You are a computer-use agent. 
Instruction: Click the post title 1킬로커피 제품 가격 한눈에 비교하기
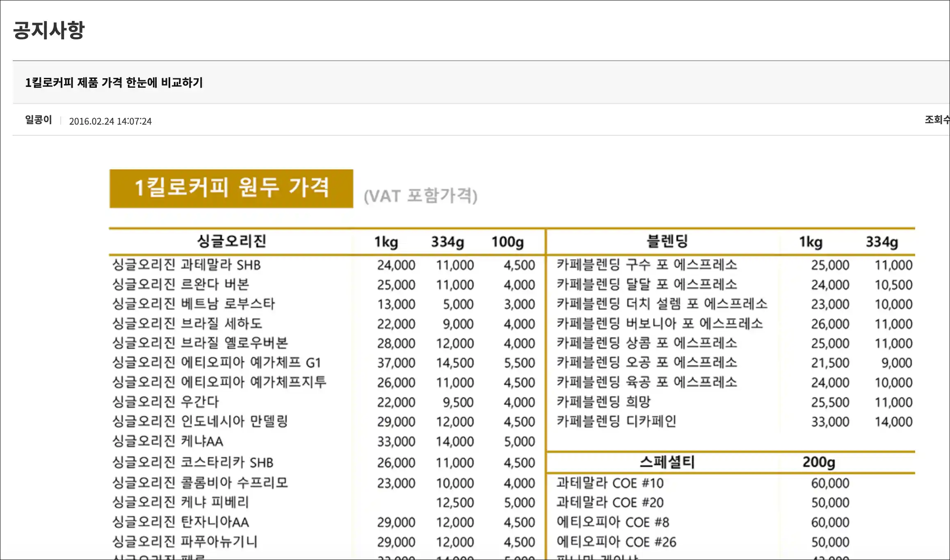(114, 82)
